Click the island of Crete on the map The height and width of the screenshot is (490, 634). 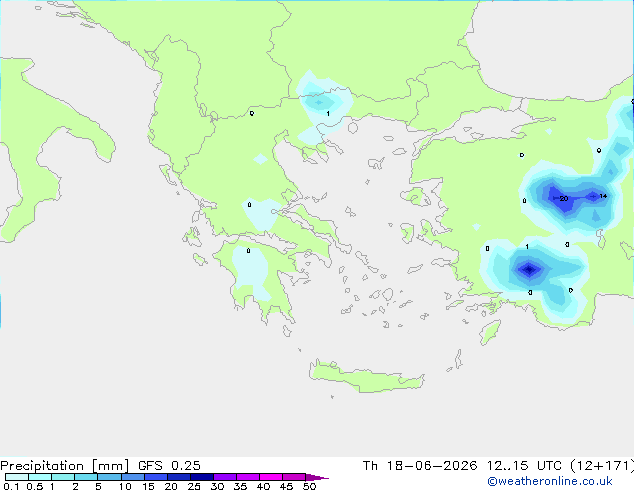click(366, 378)
